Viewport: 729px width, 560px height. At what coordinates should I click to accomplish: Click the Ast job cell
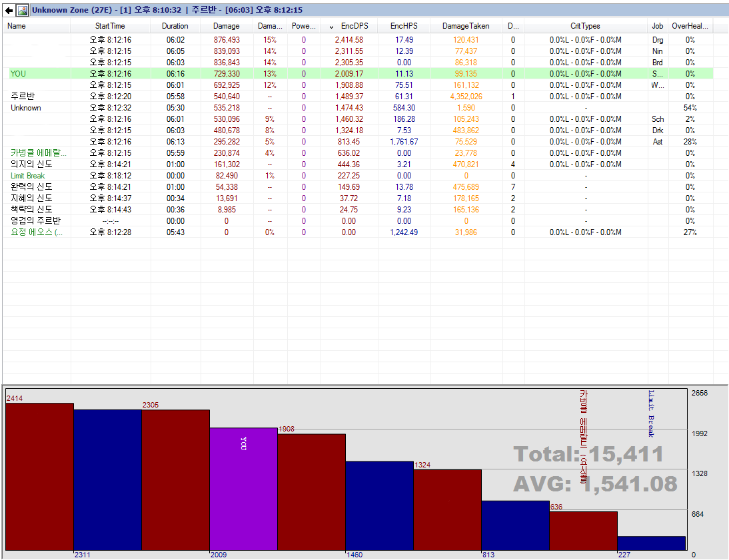(657, 142)
